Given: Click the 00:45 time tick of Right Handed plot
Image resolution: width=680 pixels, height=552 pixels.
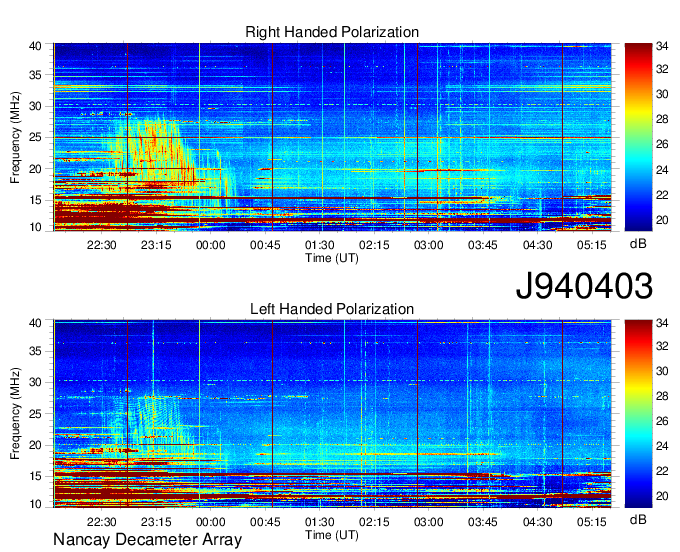Looking at the screenshot, I should (265, 245).
